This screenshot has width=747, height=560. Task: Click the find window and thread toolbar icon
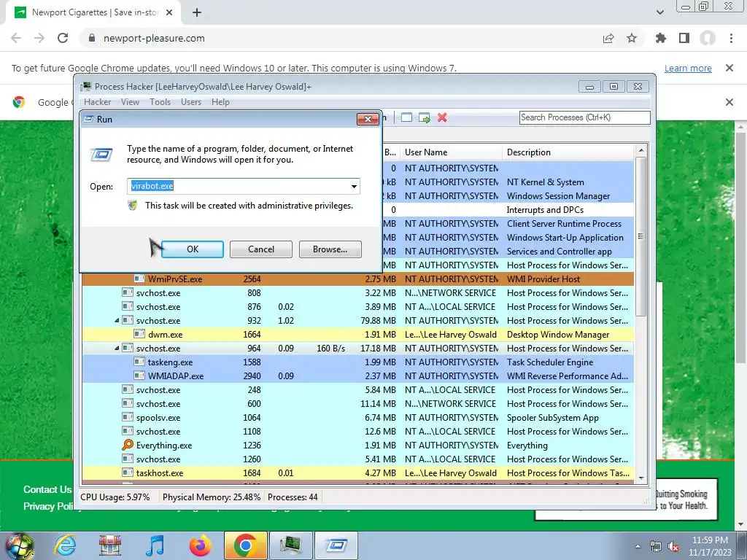pos(424,117)
